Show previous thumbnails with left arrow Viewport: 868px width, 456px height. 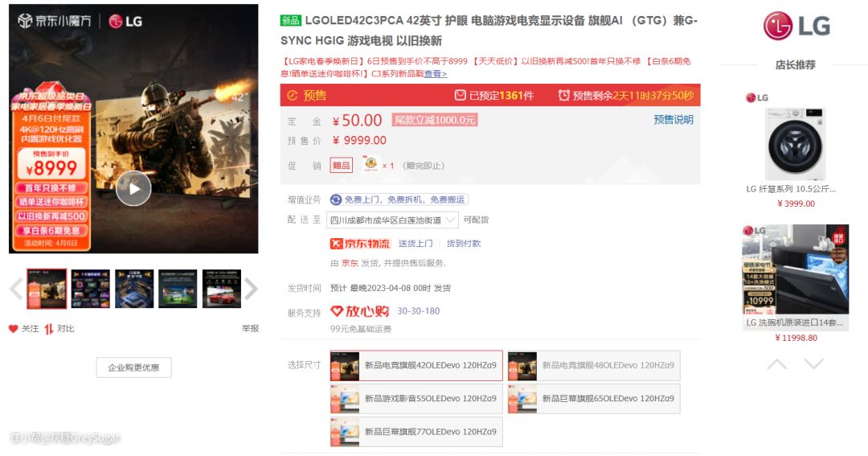(15, 289)
